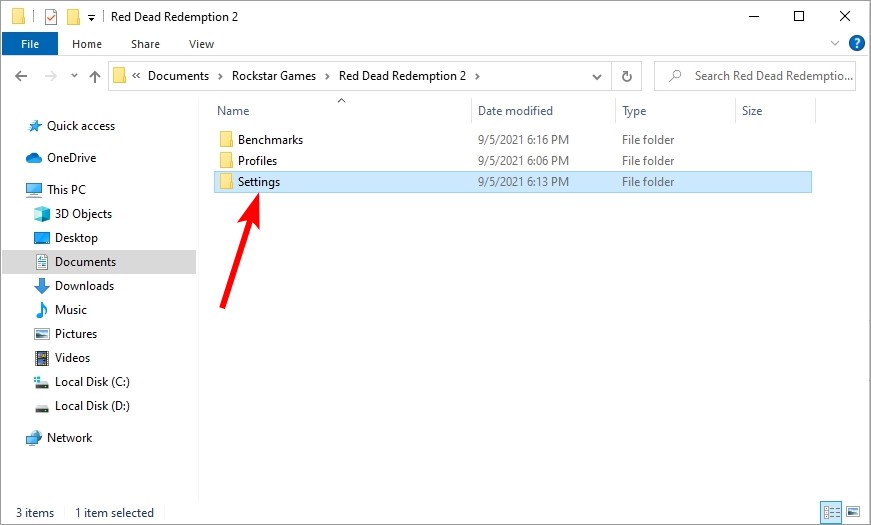Go back with the Back arrow
The image size is (871, 525).
pyautogui.click(x=21, y=76)
